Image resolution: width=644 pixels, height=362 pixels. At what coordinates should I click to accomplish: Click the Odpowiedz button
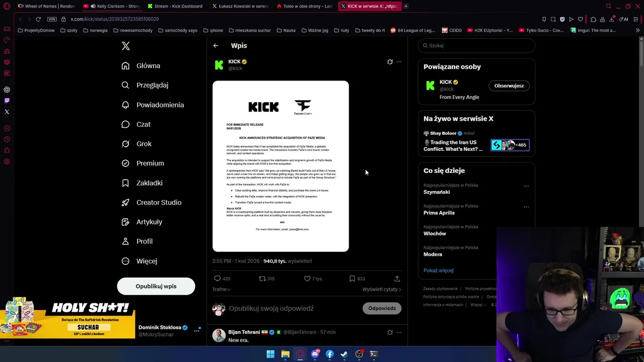pyautogui.click(x=382, y=308)
